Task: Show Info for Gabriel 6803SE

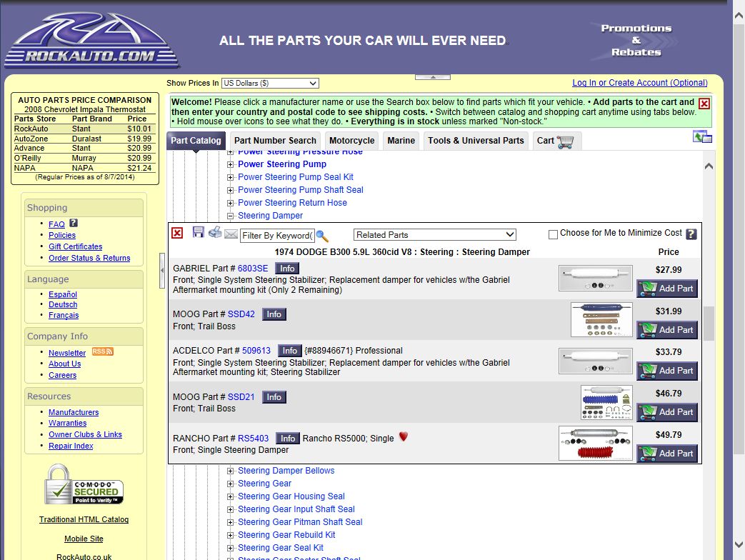Action: click(287, 269)
